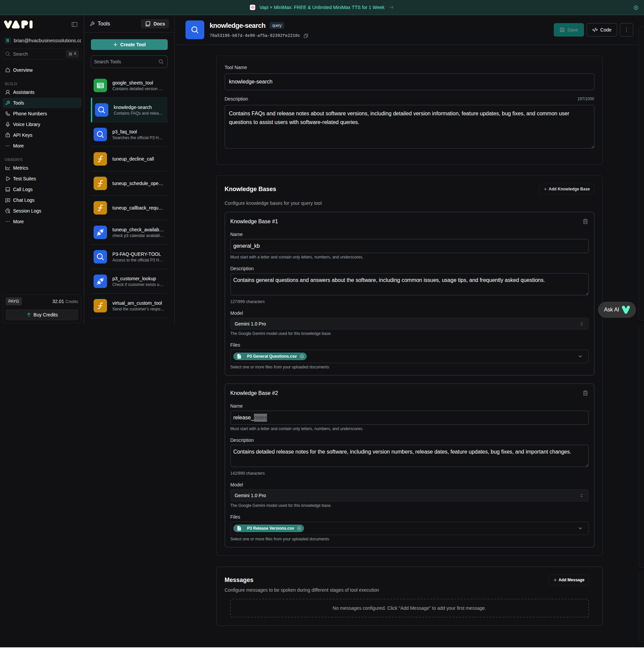Screen dimensions: 644x648
Task: Collapse the left sidebar panel
Action: (x=74, y=24)
